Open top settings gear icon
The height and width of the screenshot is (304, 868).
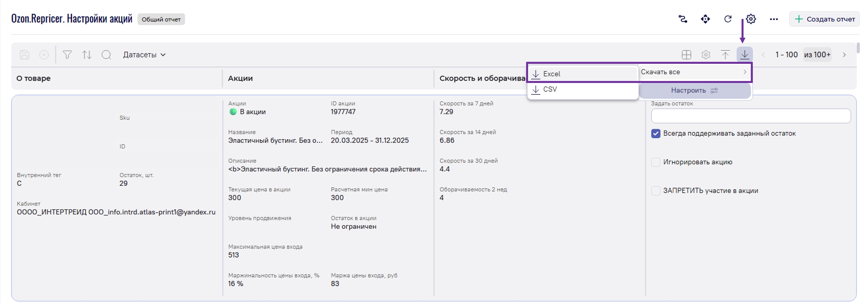751,19
